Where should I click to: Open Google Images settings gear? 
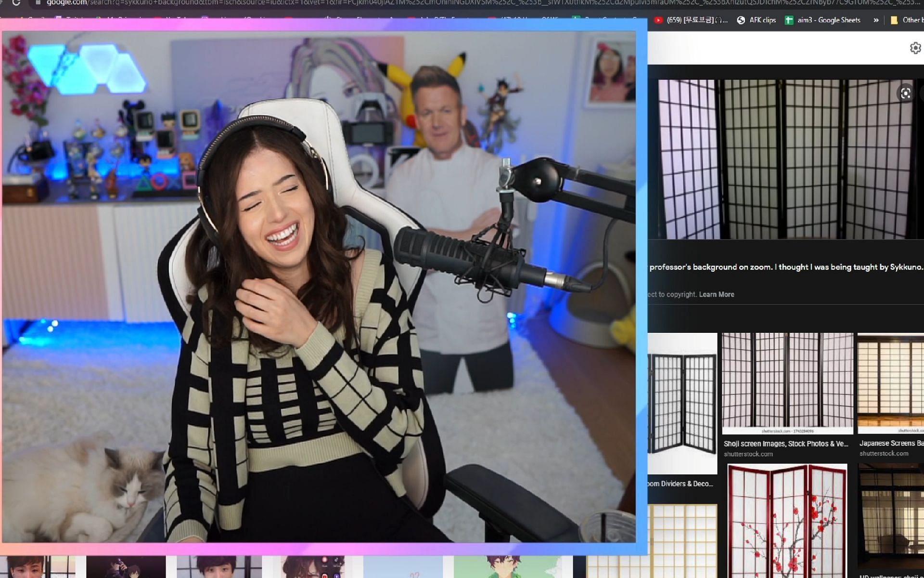click(915, 48)
